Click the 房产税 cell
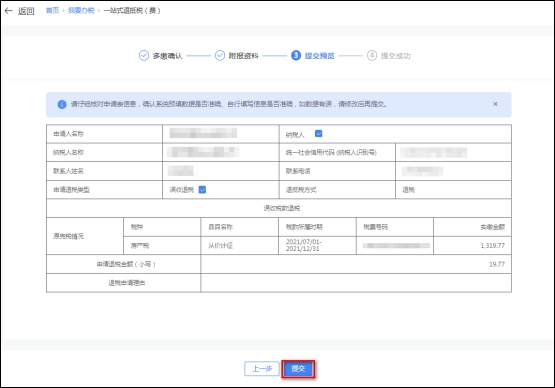 162,246
